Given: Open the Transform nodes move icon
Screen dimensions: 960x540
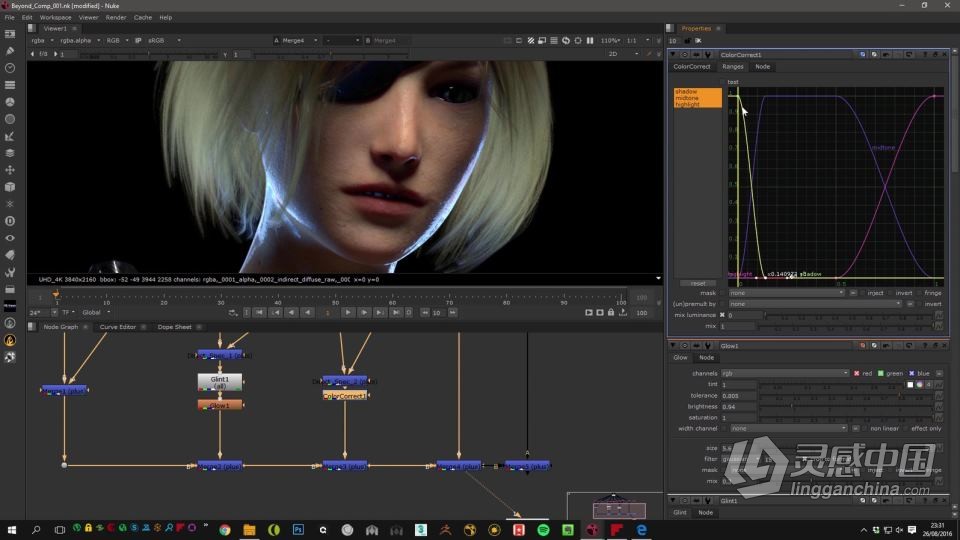Looking at the screenshot, I should (10, 170).
